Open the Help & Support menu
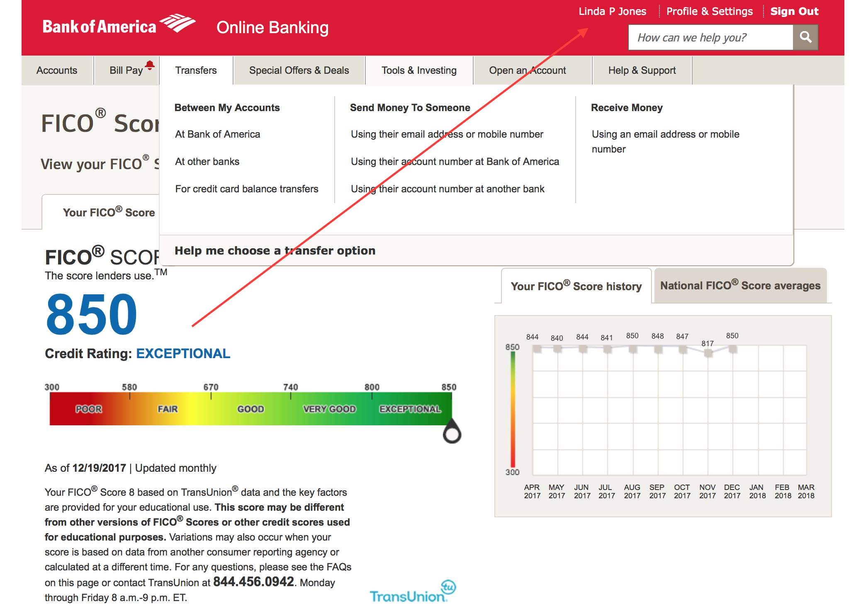Image resolution: width=856 pixels, height=616 pixels. pos(642,70)
